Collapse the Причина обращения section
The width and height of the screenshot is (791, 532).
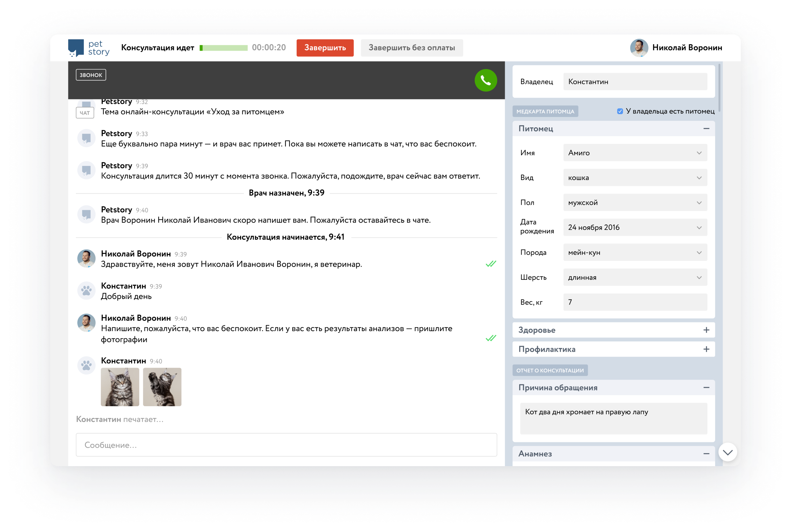click(x=706, y=387)
